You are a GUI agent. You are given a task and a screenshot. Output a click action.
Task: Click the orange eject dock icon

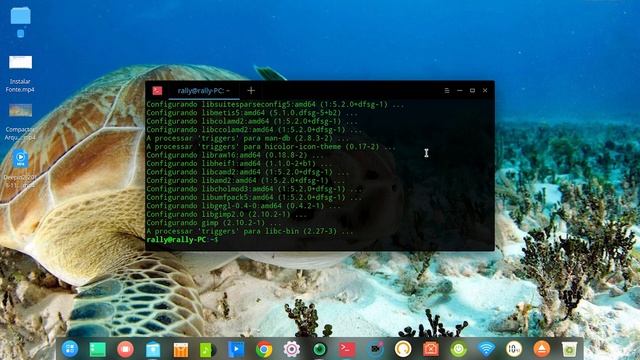coord(542,349)
